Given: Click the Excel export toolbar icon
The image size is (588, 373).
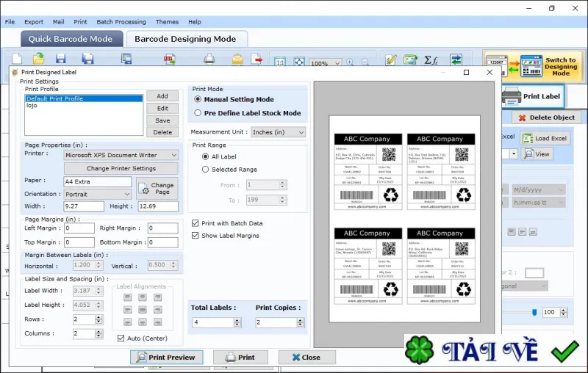Looking at the screenshot, I should pyautogui.click(x=410, y=59).
